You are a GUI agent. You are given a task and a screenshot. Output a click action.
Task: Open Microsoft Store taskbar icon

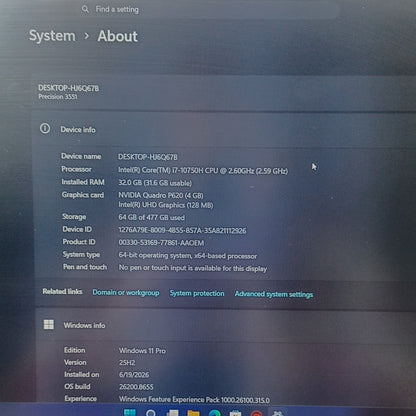click(235, 413)
